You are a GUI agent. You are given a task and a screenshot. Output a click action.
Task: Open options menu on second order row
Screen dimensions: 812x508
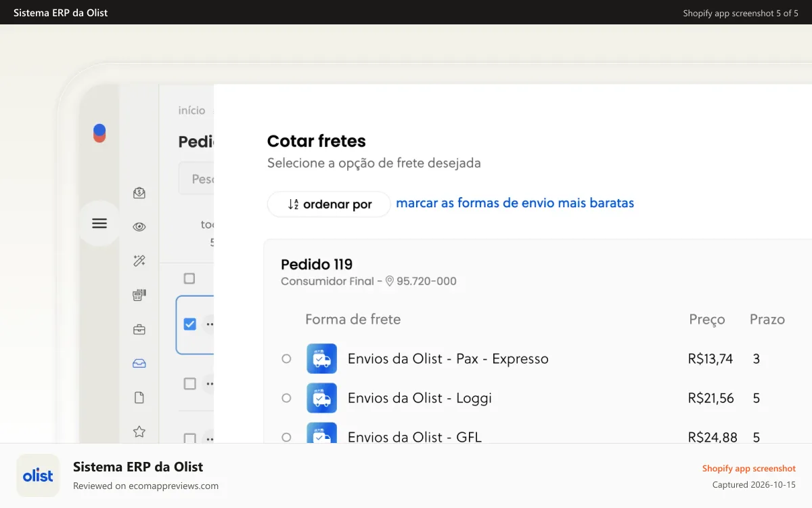click(x=209, y=383)
